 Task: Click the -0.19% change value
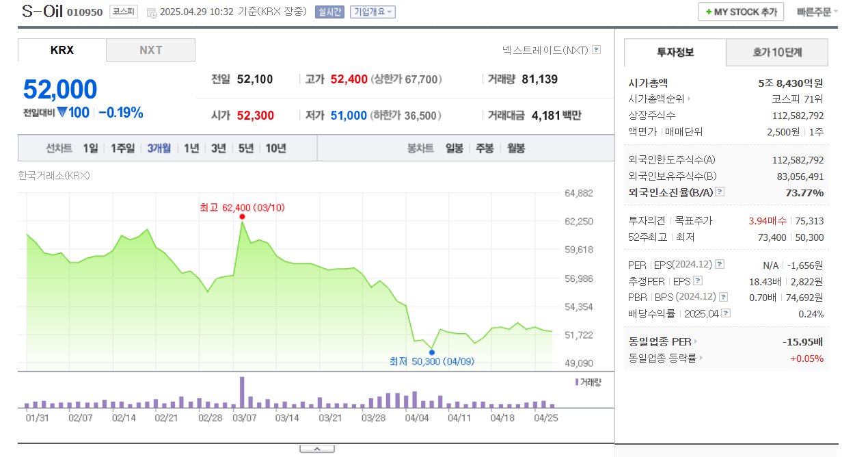121,113
